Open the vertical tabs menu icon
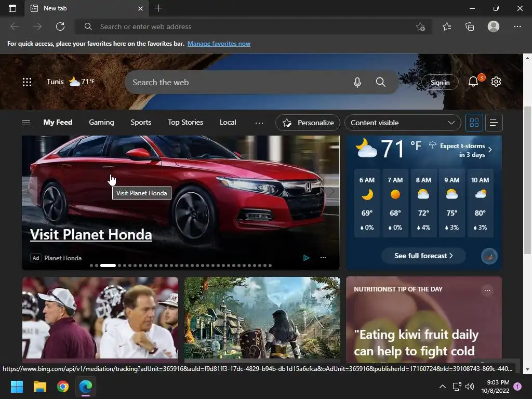Image resolution: width=532 pixels, height=399 pixels. coord(12,8)
